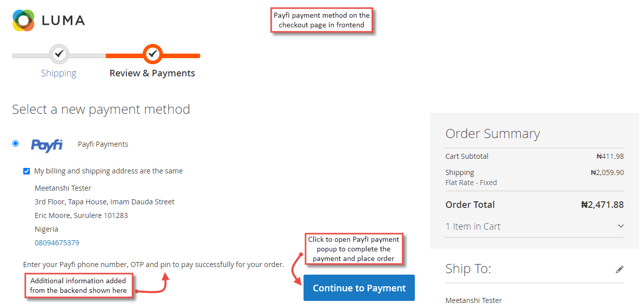Click the Continue to Payment button
644x307 pixels.
pos(359,288)
